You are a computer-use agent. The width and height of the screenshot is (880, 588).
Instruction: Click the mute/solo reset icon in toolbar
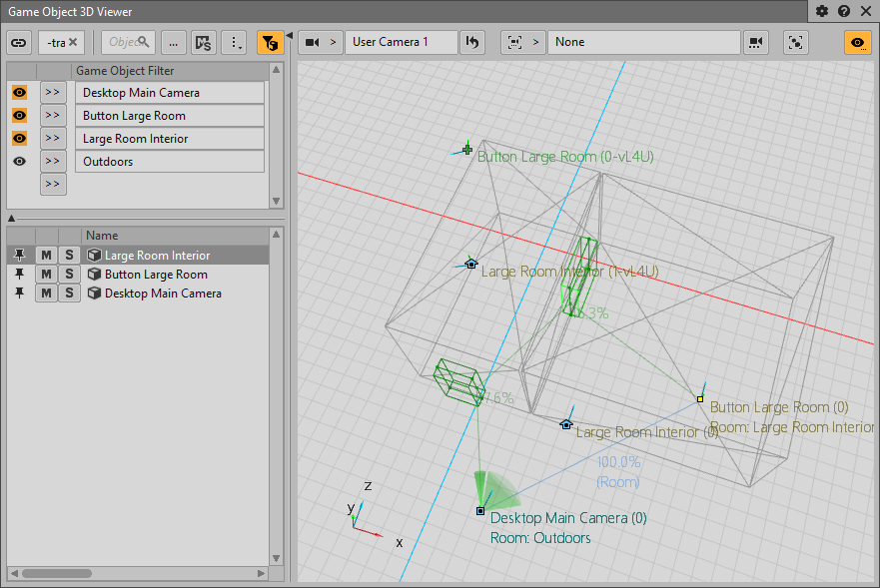(204, 42)
